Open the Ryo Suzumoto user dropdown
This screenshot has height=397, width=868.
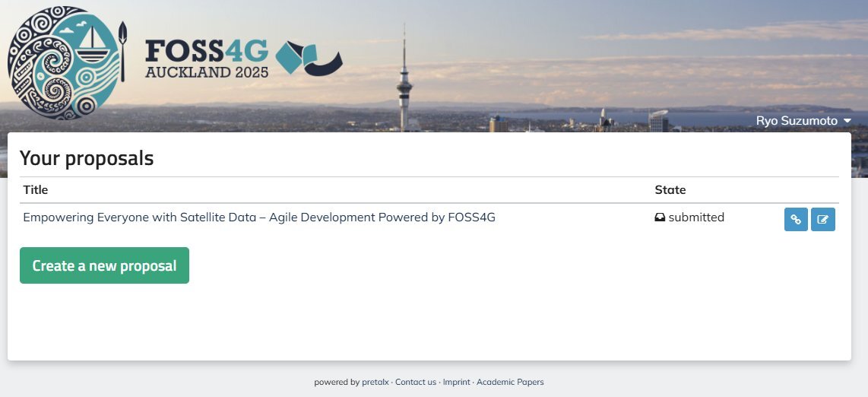point(803,121)
